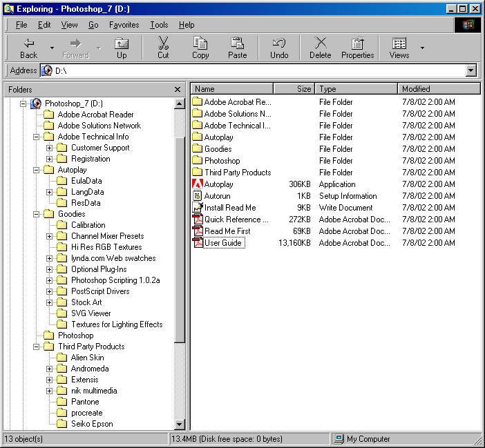Select the Pantone folder icon in tree
This screenshot has height=448, width=485.
[62, 402]
